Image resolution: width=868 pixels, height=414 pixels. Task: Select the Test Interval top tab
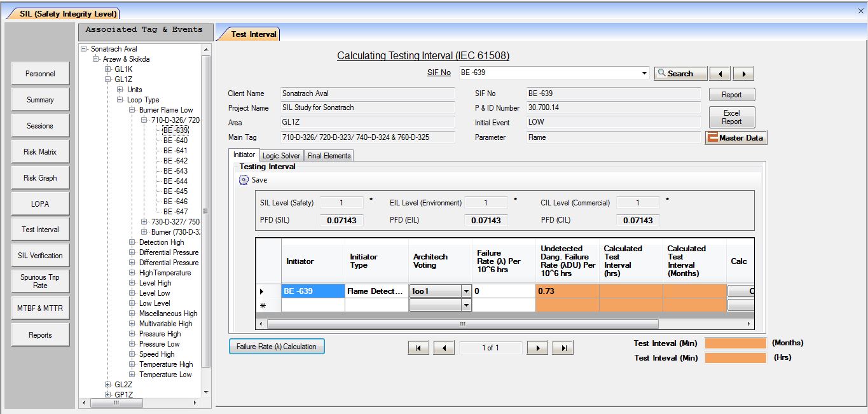253,34
